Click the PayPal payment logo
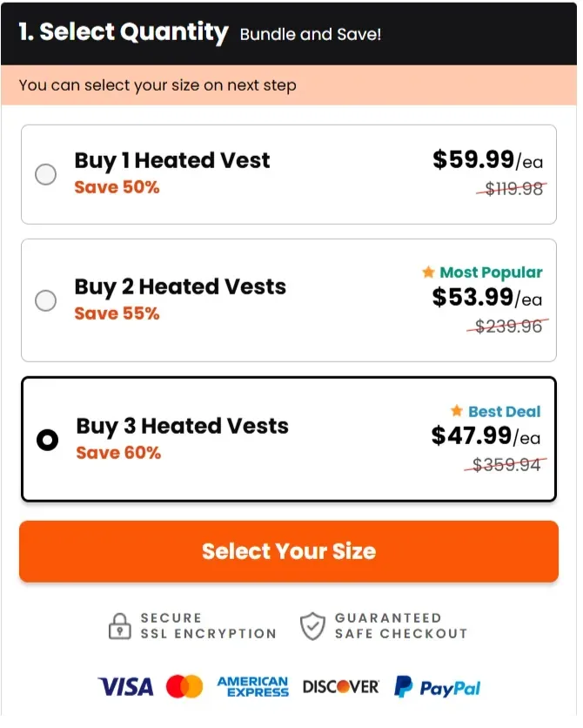The width and height of the screenshot is (583, 728). 435,687
